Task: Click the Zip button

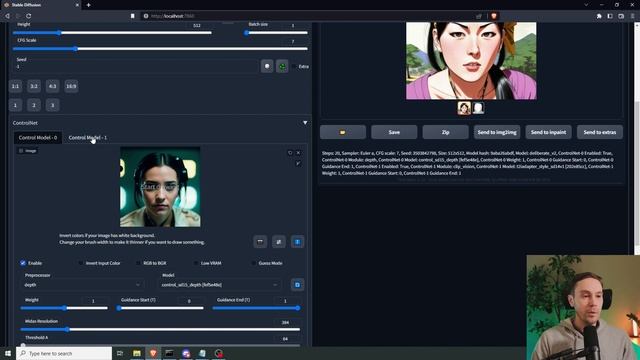Action: click(x=445, y=132)
